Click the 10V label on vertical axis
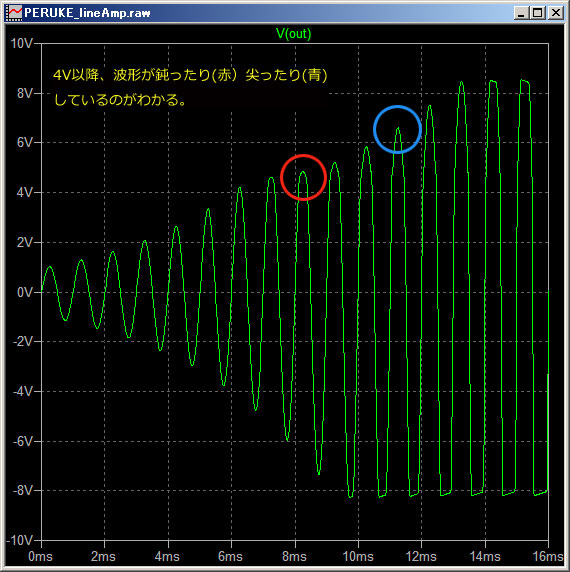Viewport: 570px width, 572px height. tap(21, 43)
